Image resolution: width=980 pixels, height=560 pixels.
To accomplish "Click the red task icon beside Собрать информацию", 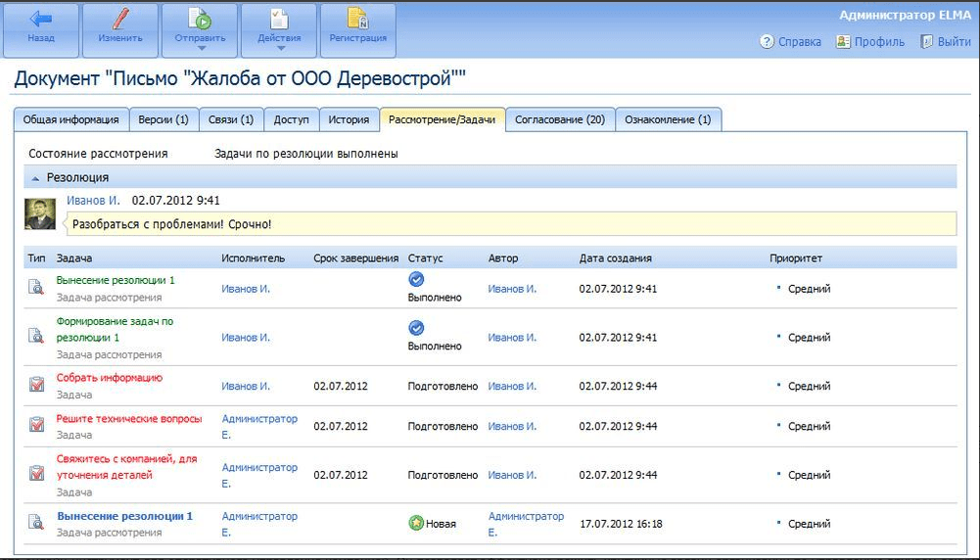I will point(36,385).
